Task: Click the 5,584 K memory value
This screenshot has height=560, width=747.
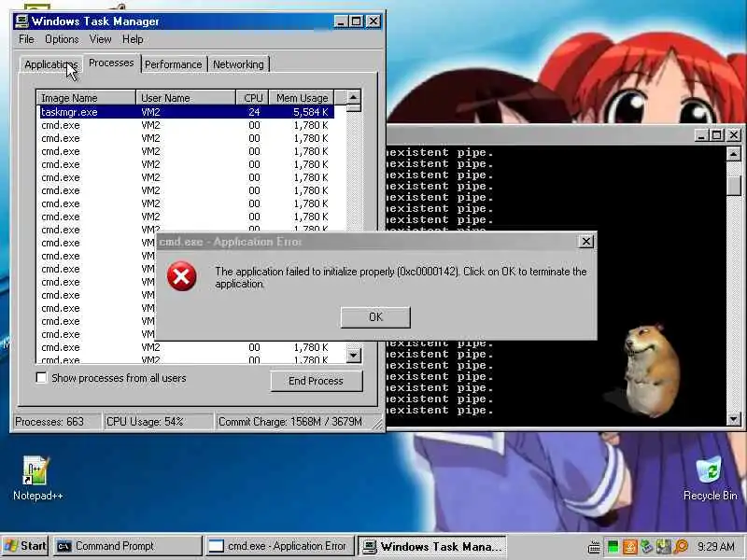Action: pos(311,112)
